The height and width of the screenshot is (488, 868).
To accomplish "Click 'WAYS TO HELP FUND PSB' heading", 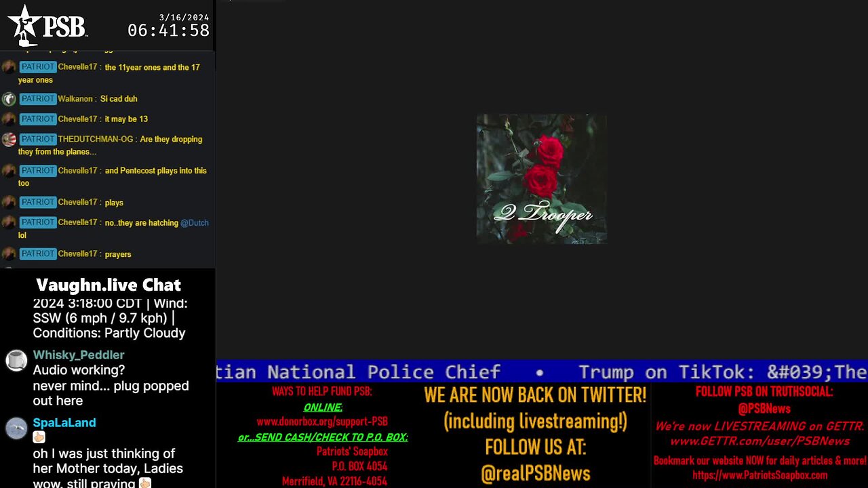I will tap(322, 392).
